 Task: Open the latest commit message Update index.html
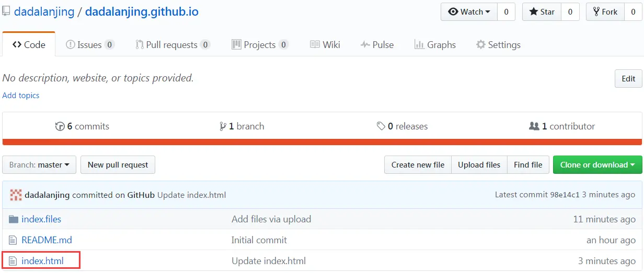pyautogui.click(x=191, y=195)
